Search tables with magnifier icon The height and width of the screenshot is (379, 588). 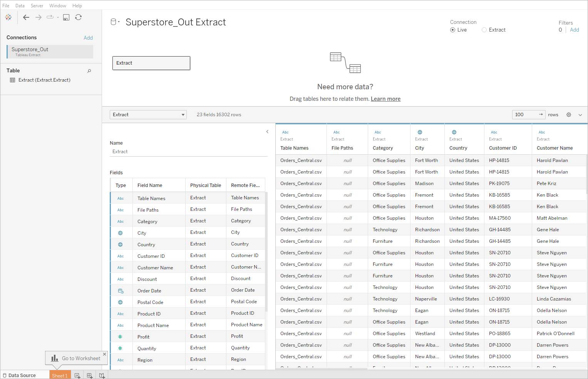(x=89, y=71)
